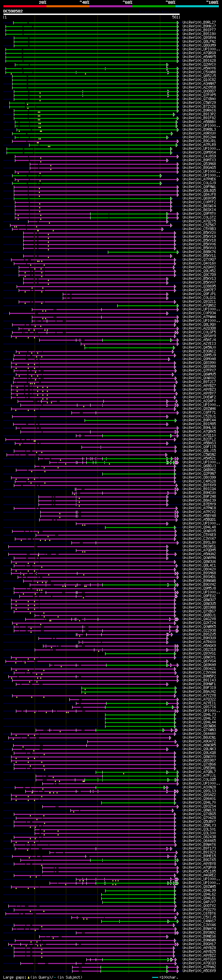Open hit UniRef100_Q9SRV4
Viewport: 222px width, 980px height.
199,38
